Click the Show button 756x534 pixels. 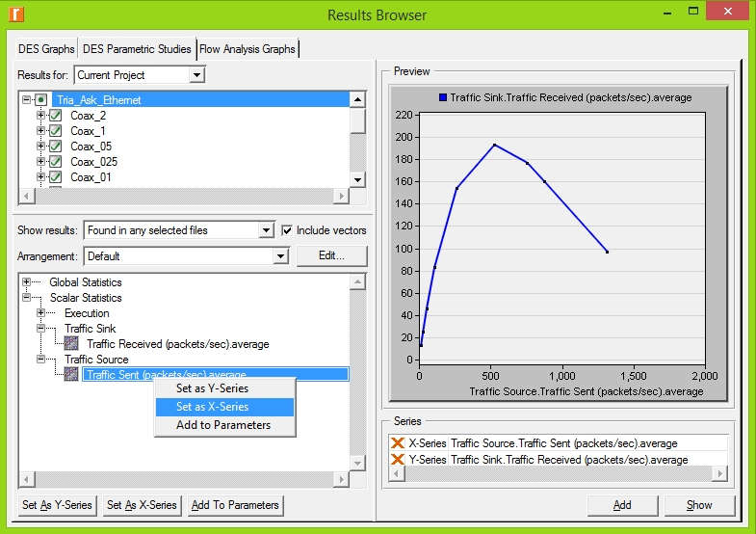pyautogui.click(x=699, y=505)
